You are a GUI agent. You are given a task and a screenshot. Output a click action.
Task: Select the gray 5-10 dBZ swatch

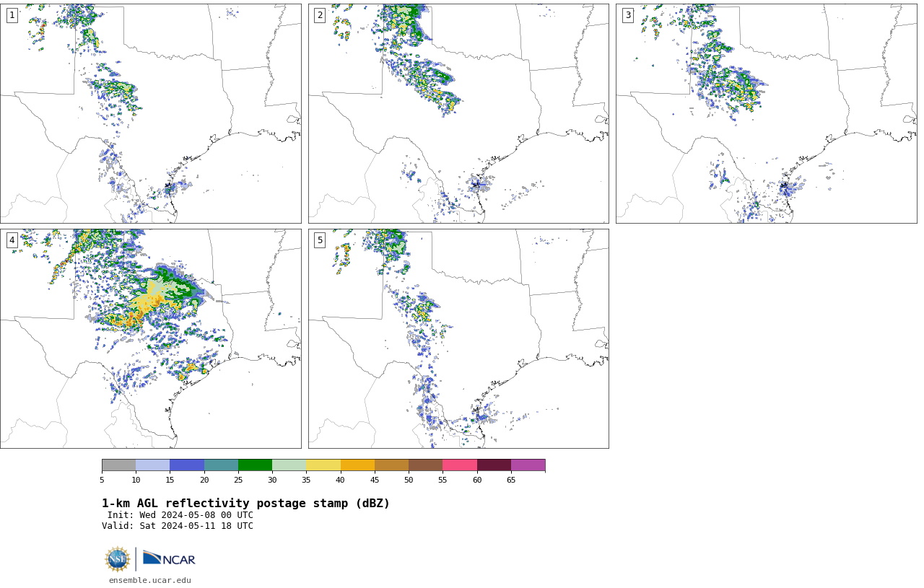tap(118, 465)
